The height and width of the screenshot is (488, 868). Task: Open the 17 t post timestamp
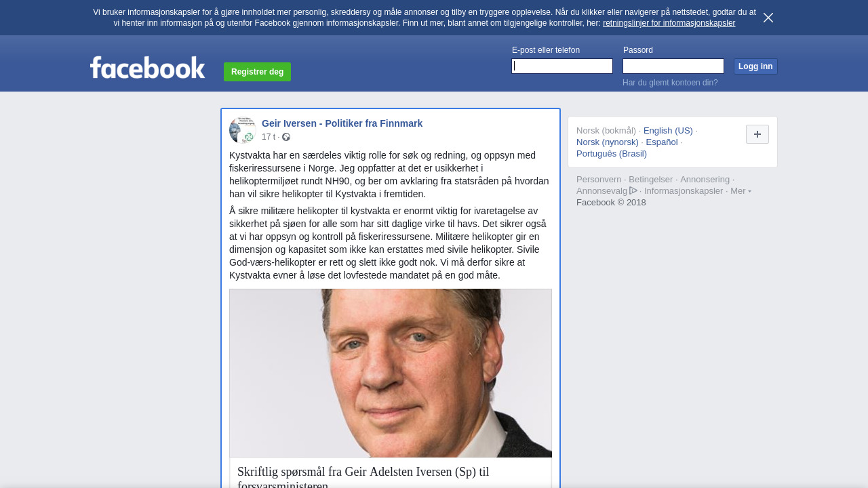click(269, 137)
